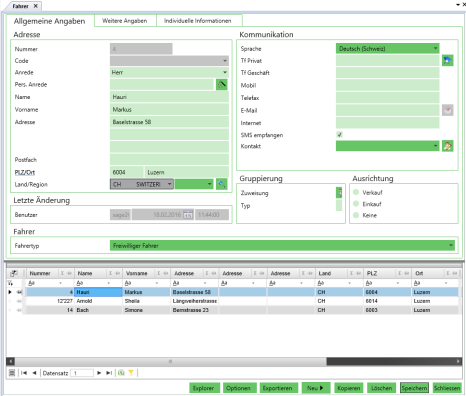
Task: Switch to the Allgemeine Angaben tab
Action: [49, 21]
